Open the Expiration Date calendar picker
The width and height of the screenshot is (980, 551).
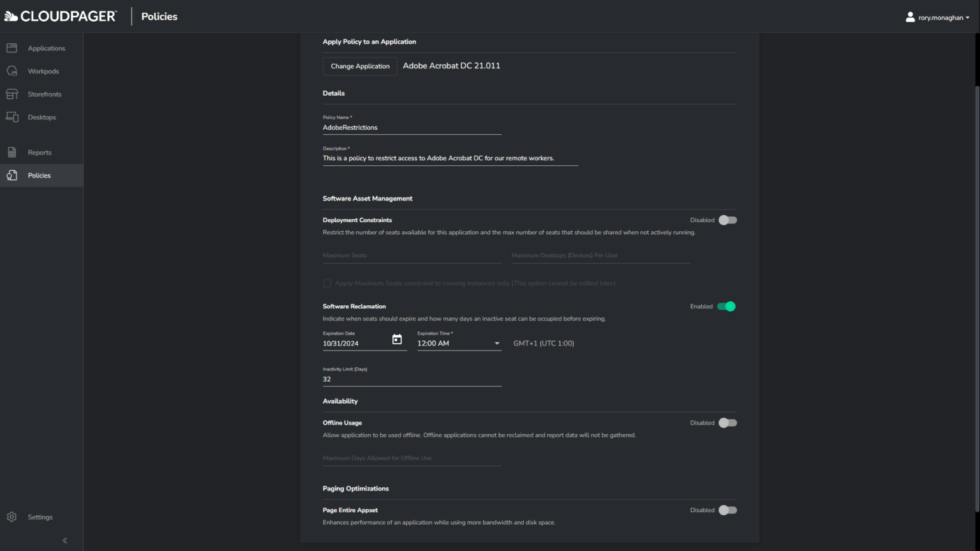tap(397, 340)
